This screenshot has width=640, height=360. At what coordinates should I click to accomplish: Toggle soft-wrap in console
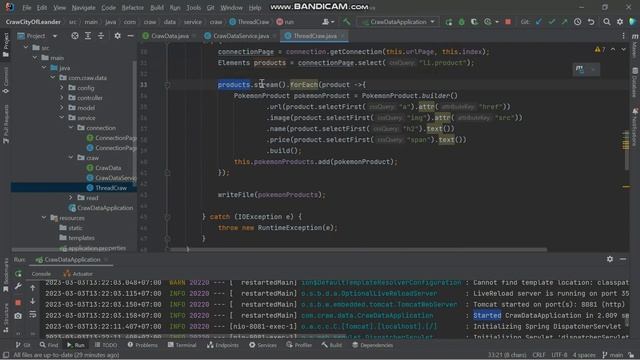(x=33, y=315)
